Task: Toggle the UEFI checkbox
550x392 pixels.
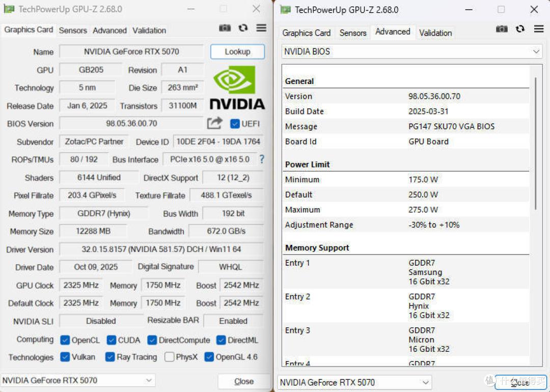Action: [235, 124]
